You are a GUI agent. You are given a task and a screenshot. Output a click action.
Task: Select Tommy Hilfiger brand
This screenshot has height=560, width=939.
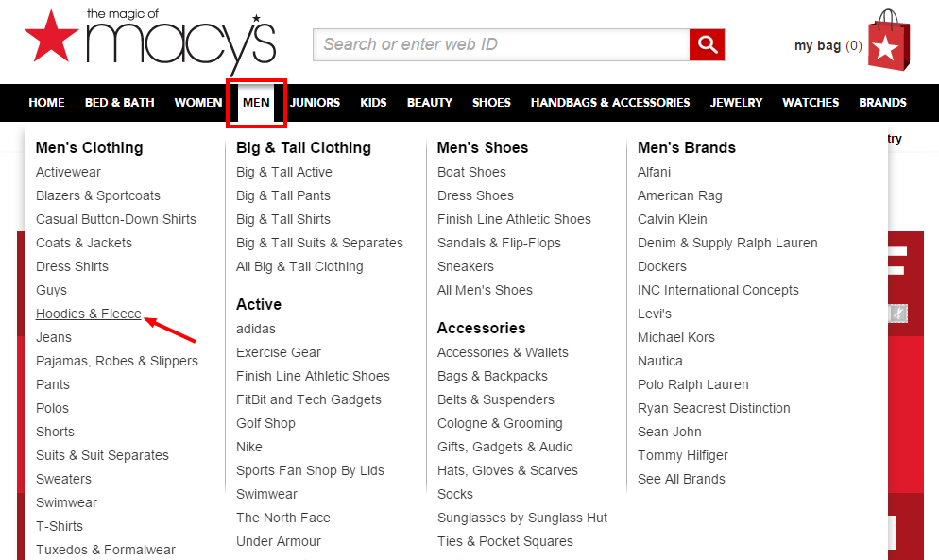[683, 455]
